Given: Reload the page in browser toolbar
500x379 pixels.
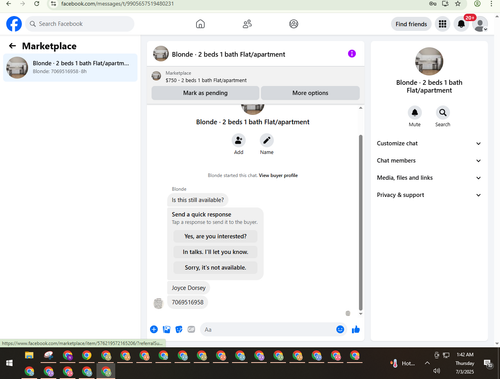Looking at the screenshot, I should (37, 4).
